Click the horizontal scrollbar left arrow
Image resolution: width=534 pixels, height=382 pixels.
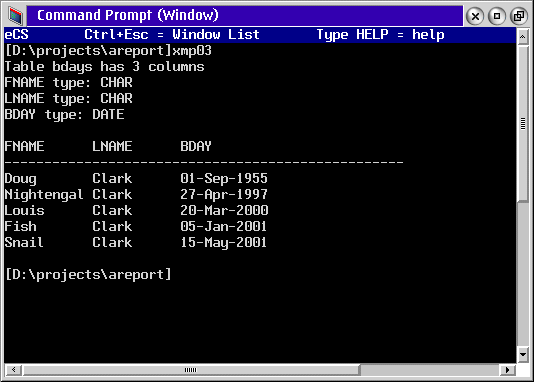14,370
